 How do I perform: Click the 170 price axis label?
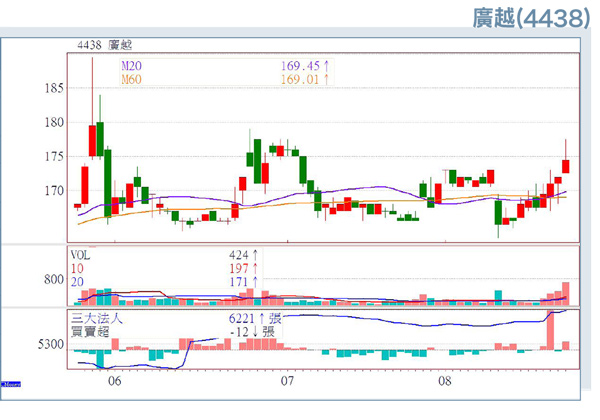coord(52,190)
